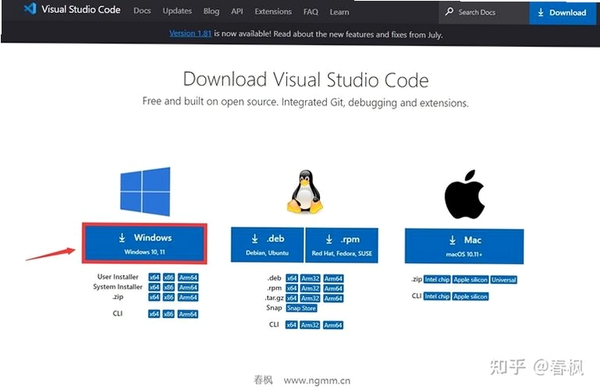Viewport: 600px width, 390px height.
Task: Select Linux .tar.gz Arm64 download
Action: click(x=333, y=299)
